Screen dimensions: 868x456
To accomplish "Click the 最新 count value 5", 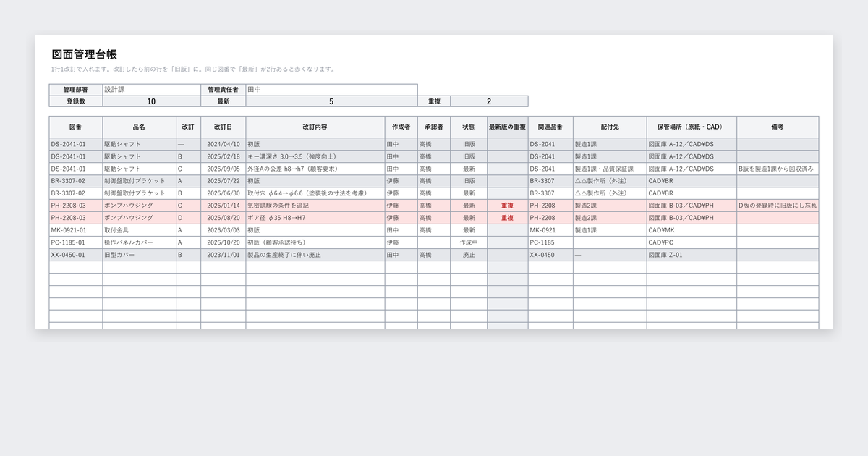I will point(331,101).
